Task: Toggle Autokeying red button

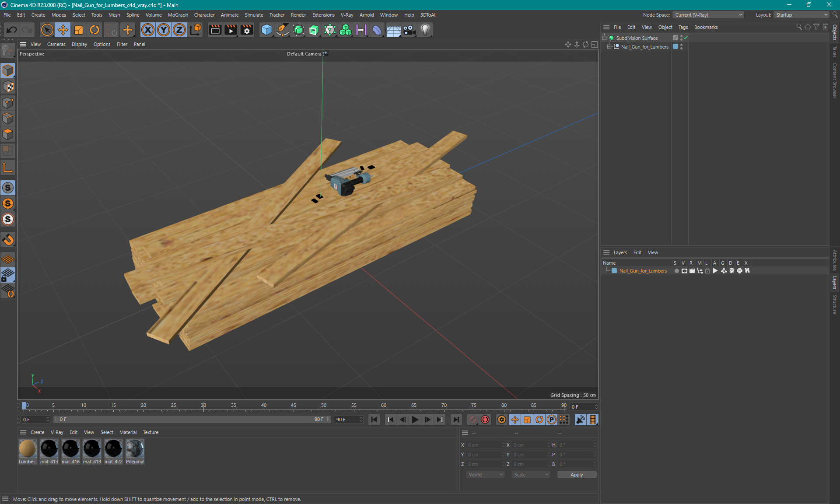Action: pyautogui.click(x=485, y=420)
